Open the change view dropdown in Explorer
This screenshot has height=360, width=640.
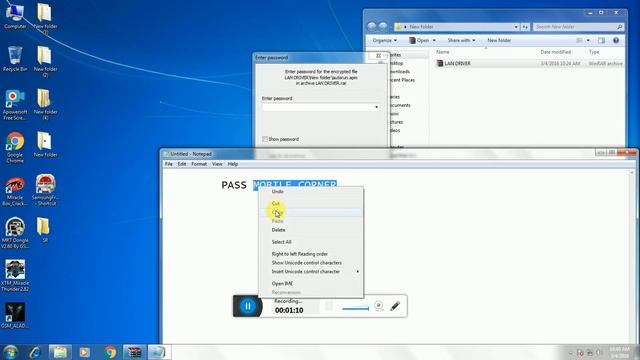[x=588, y=40]
